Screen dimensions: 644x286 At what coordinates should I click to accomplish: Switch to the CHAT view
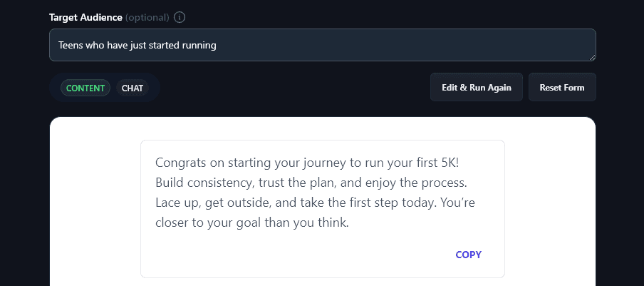point(133,88)
